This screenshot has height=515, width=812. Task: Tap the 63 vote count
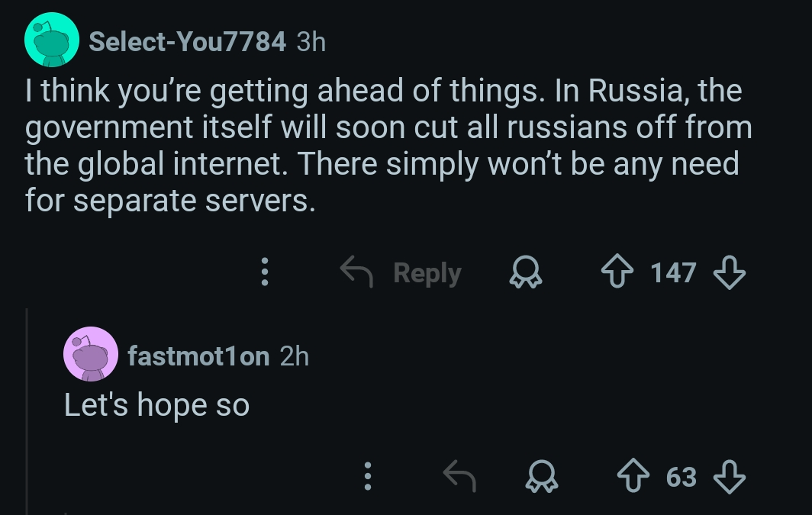coord(681,477)
